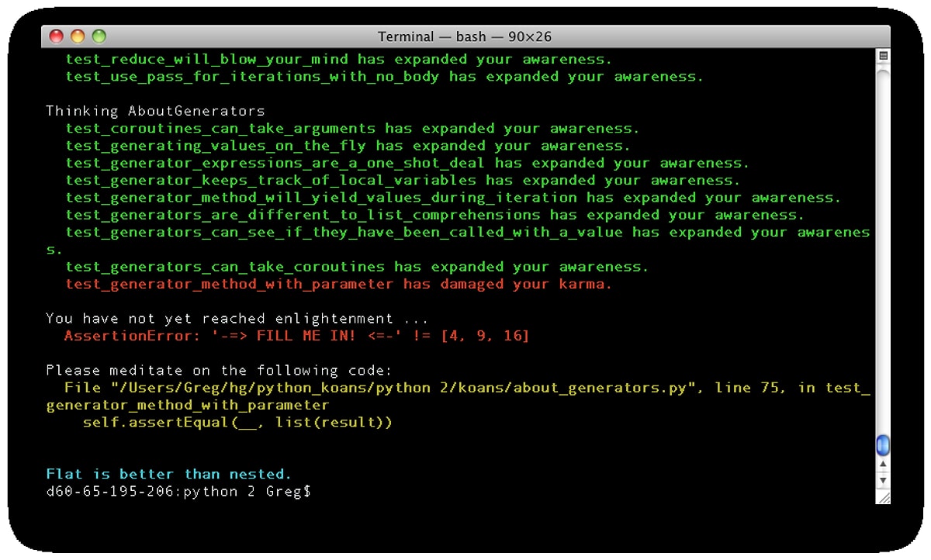Minimize the Terminal with the yellow button

pos(78,36)
